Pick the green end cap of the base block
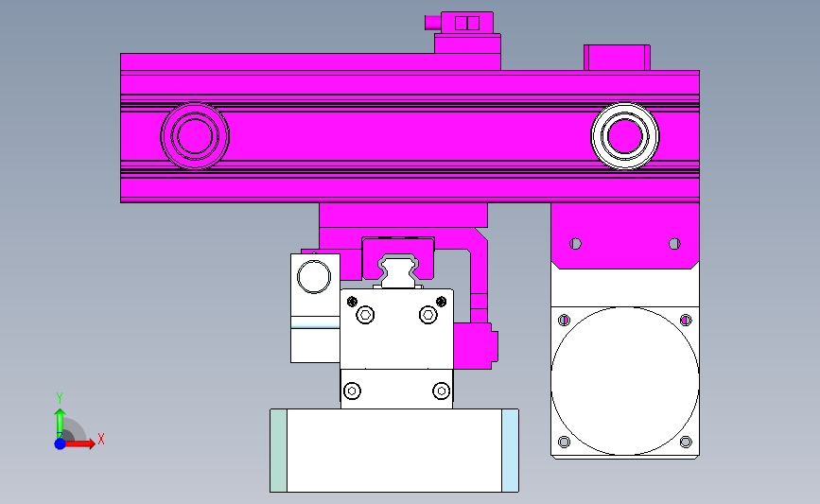Screen dimensions: 820x504 pyautogui.click(x=279, y=451)
